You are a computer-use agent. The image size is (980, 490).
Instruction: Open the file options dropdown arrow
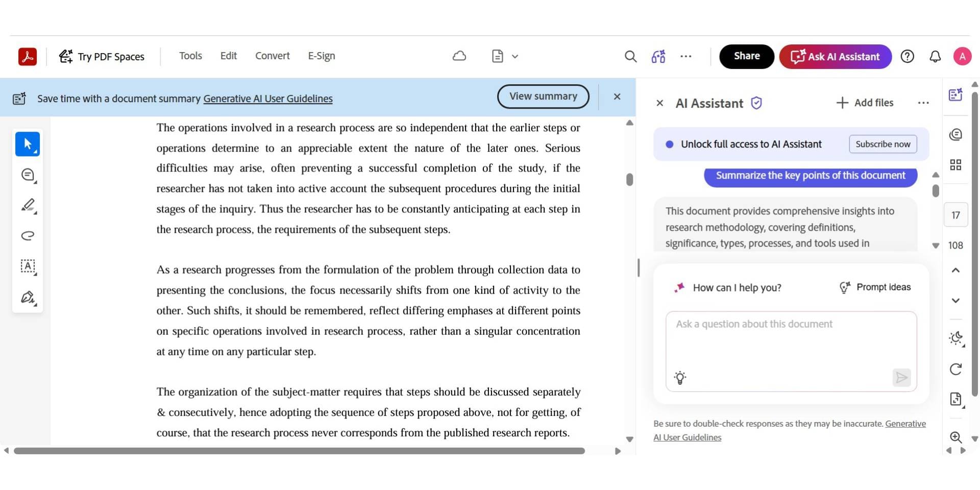pos(515,56)
